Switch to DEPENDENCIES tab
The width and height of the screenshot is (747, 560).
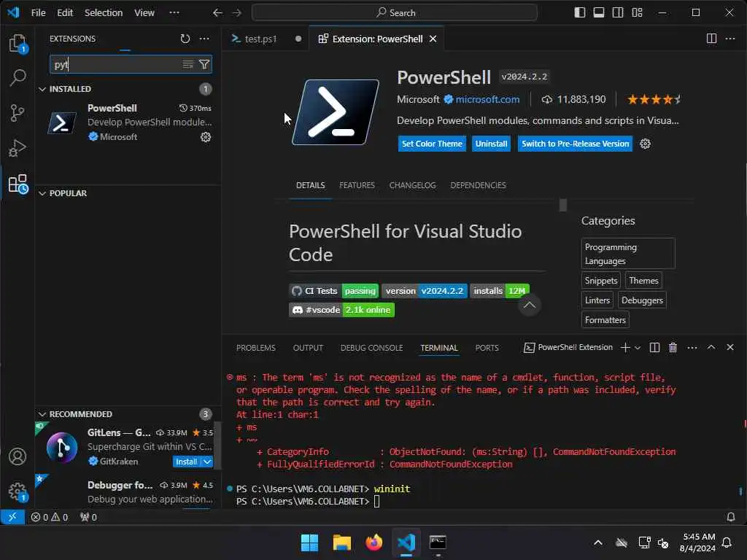click(478, 185)
